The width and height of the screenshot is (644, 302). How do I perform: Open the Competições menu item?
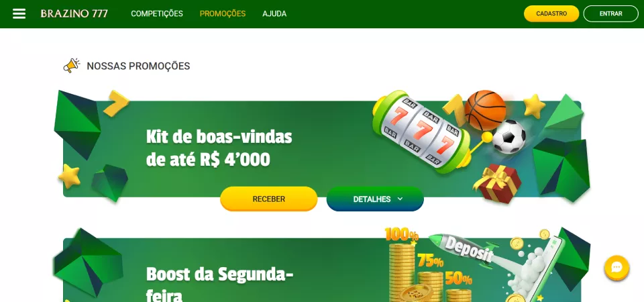(157, 13)
